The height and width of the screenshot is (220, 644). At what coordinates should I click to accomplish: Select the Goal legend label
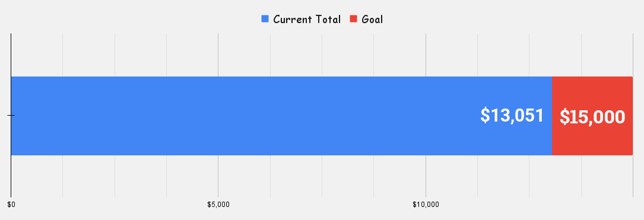(x=372, y=20)
